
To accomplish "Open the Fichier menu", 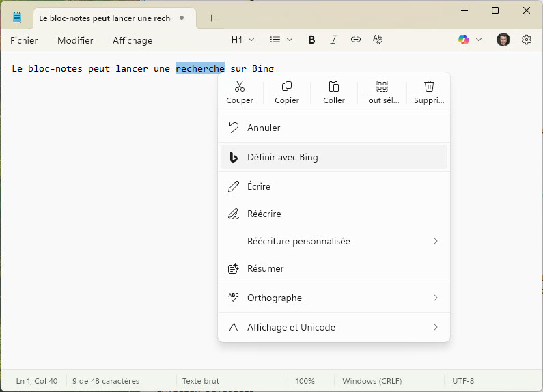I will tap(24, 40).
